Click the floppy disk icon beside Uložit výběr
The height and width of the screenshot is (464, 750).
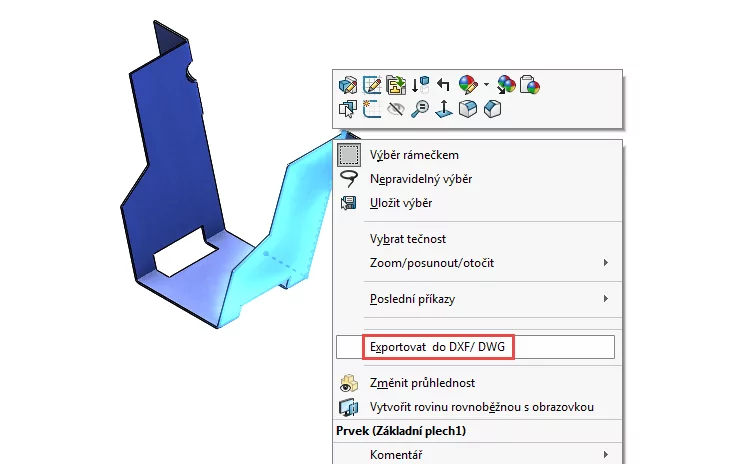click(349, 203)
